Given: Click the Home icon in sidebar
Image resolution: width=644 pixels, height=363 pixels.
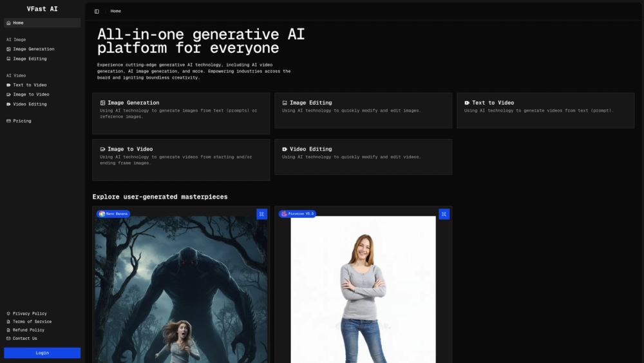Looking at the screenshot, I should click(x=8, y=23).
